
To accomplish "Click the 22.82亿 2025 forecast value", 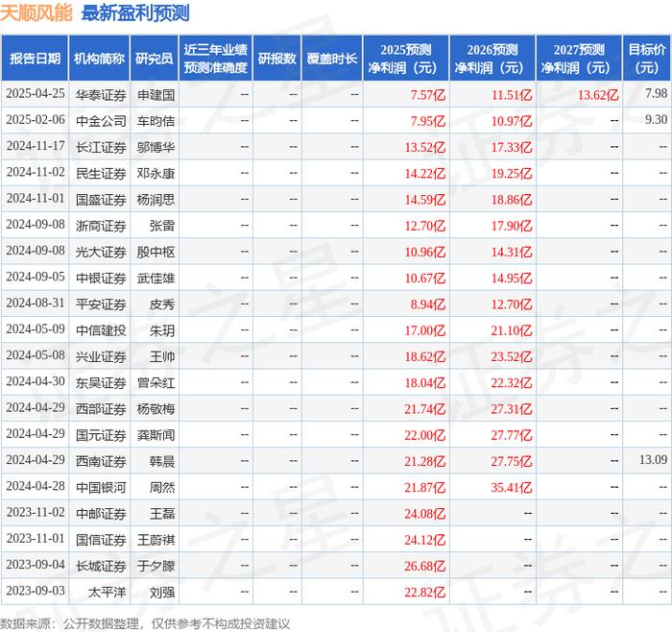I will tap(424, 592).
